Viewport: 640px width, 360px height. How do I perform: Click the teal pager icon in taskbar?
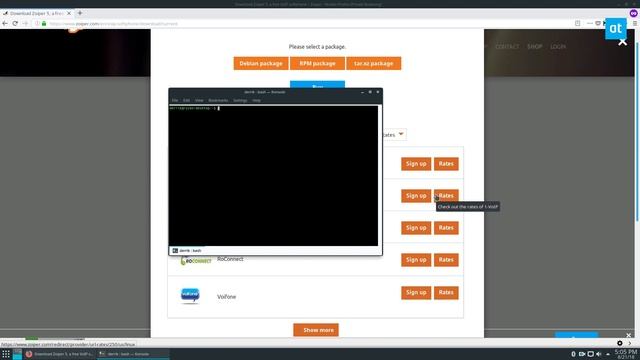(17, 354)
